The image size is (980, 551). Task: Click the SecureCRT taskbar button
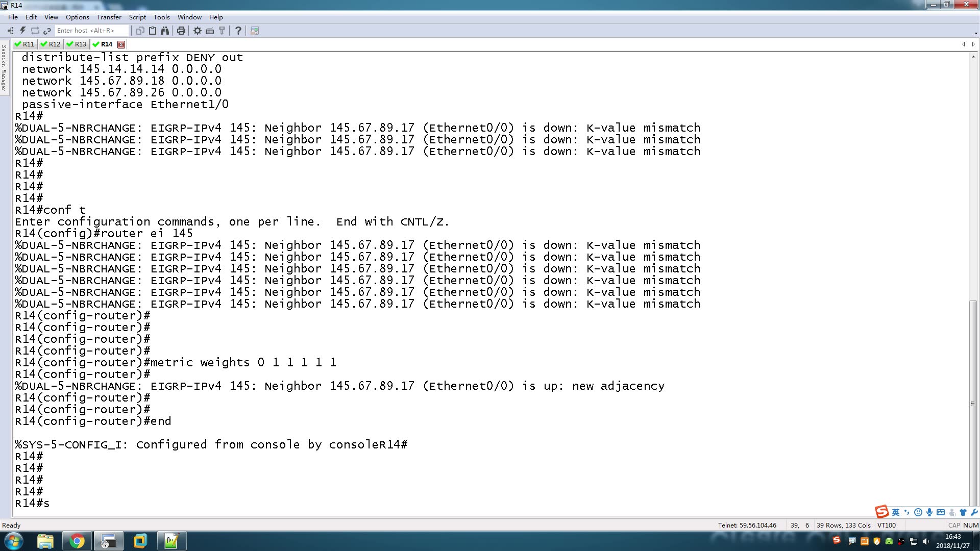[109, 541]
